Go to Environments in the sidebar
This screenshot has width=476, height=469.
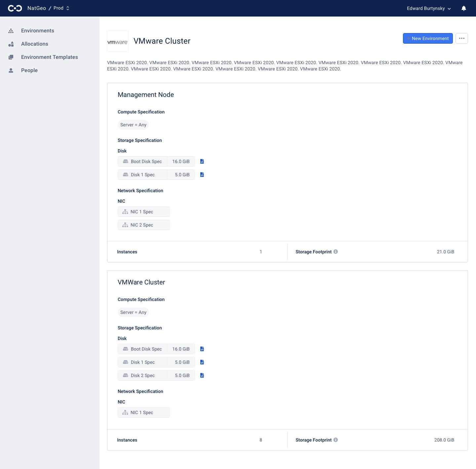(x=37, y=31)
